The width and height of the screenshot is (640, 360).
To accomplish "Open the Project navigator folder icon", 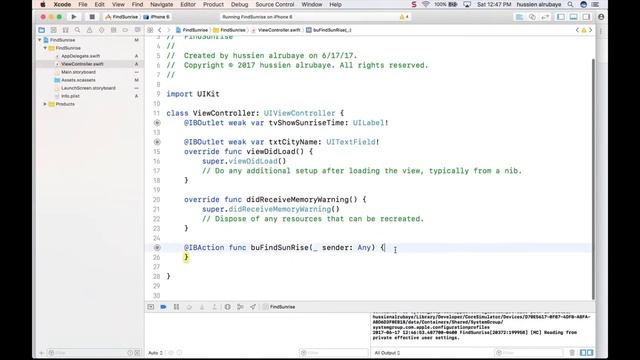I will click(x=42, y=30).
